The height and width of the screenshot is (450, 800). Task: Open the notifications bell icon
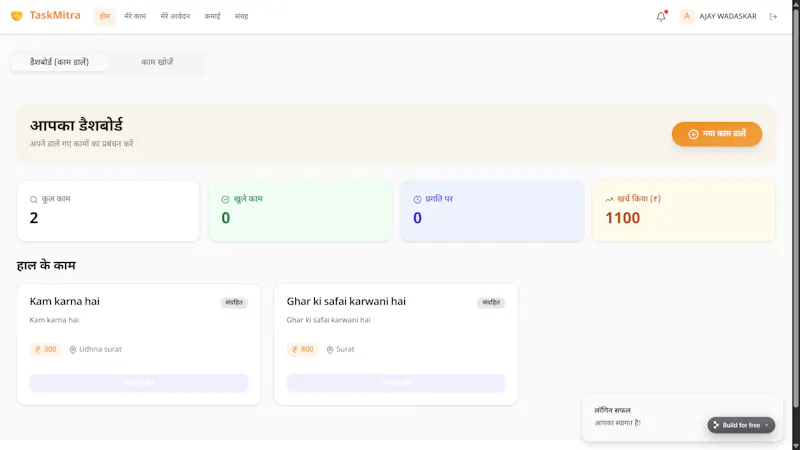point(661,16)
